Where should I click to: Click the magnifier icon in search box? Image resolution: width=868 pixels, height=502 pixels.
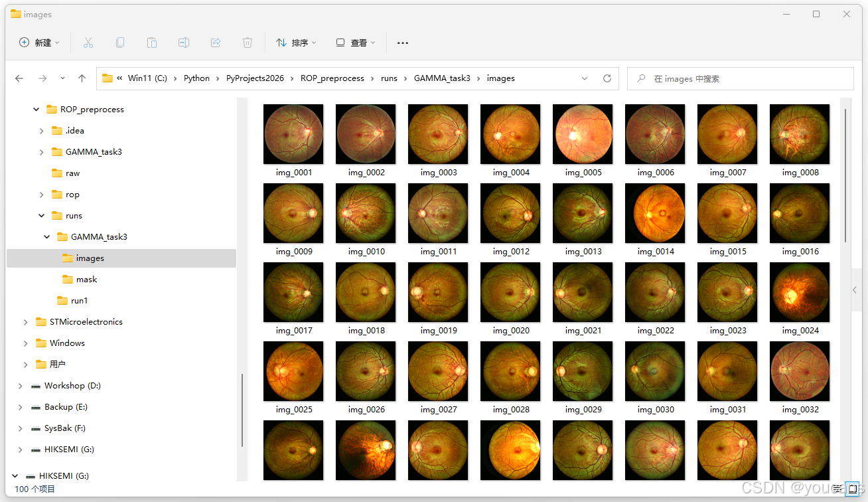point(641,78)
